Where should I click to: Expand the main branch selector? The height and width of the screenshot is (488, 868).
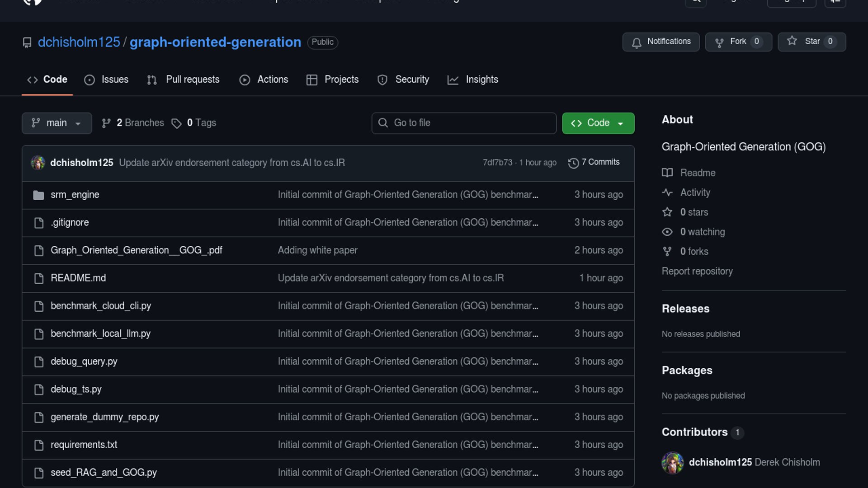(57, 123)
